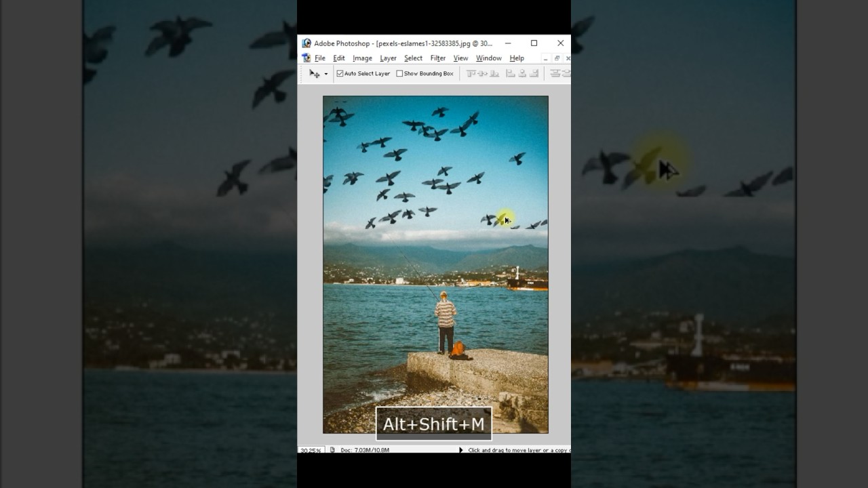
Task: Enable the Show Bounding Box checkbox
Action: coord(399,73)
